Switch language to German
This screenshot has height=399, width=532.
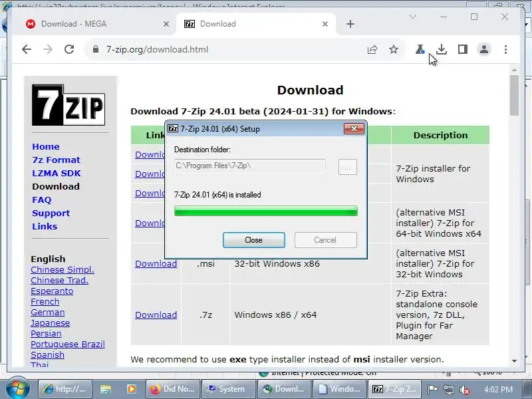(x=47, y=312)
